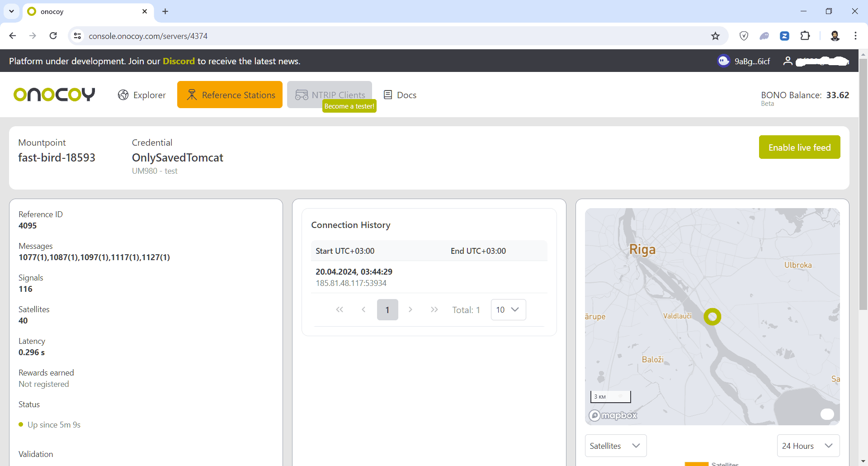Click the Up since 5m 9s status
This screenshot has width=868, height=466.
point(54,425)
